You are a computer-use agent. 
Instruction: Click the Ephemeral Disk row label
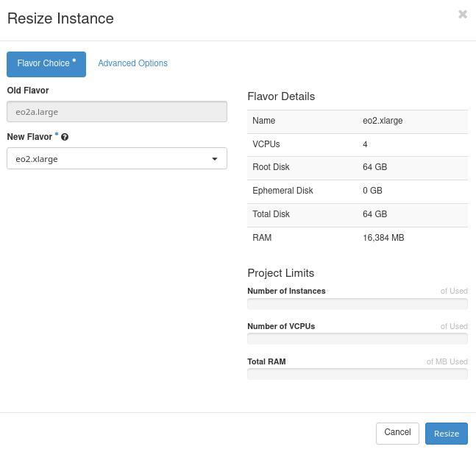coord(283,191)
